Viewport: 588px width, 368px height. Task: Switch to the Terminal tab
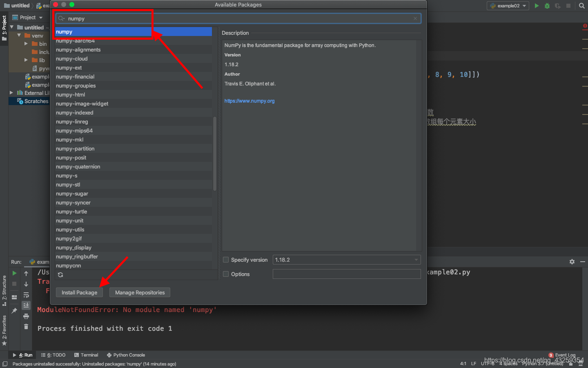86,355
